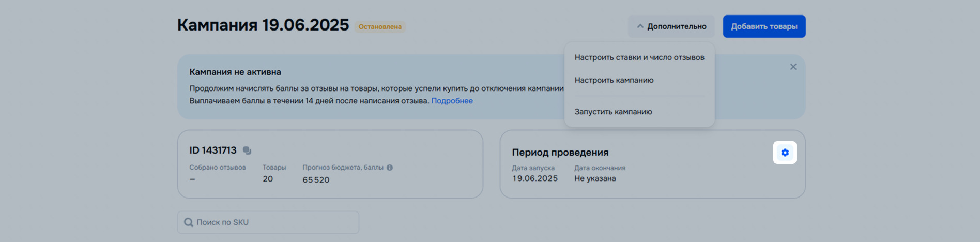The height and width of the screenshot is (242, 980).
Task: Click the Остановлена status badge
Action: pyautogui.click(x=380, y=27)
